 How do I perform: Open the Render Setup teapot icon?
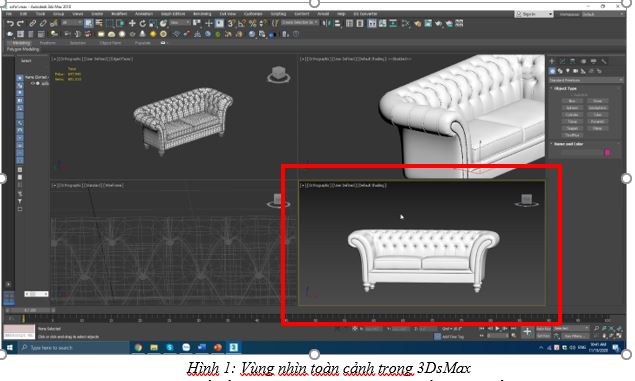click(x=418, y=23)
